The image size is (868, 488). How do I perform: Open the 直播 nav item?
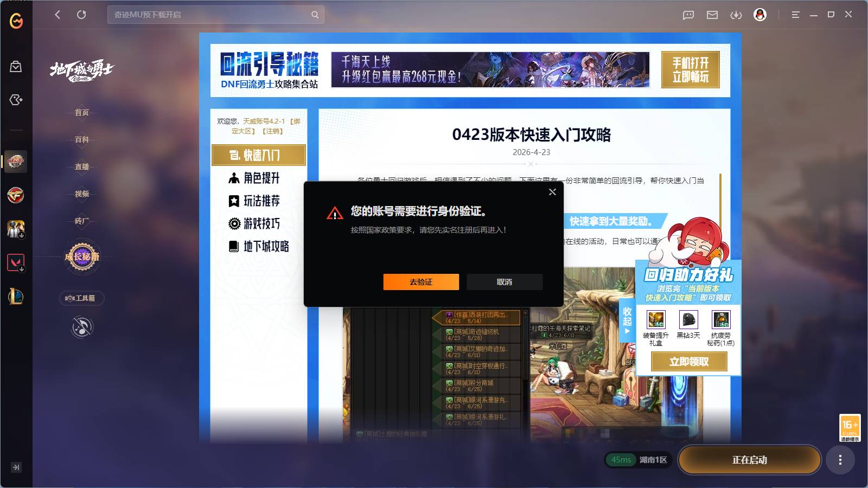[x=82, y=166]
